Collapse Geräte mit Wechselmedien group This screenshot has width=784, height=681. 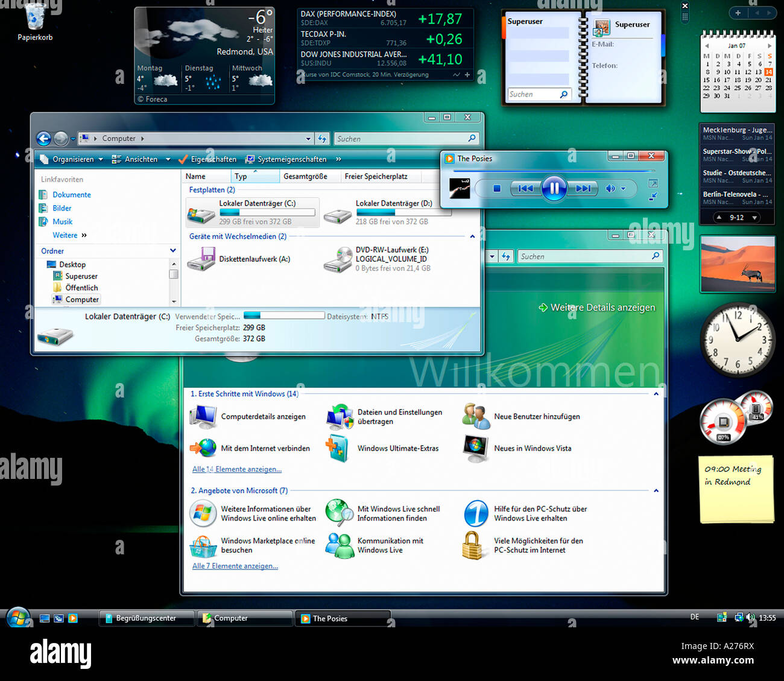click(472, 236)
